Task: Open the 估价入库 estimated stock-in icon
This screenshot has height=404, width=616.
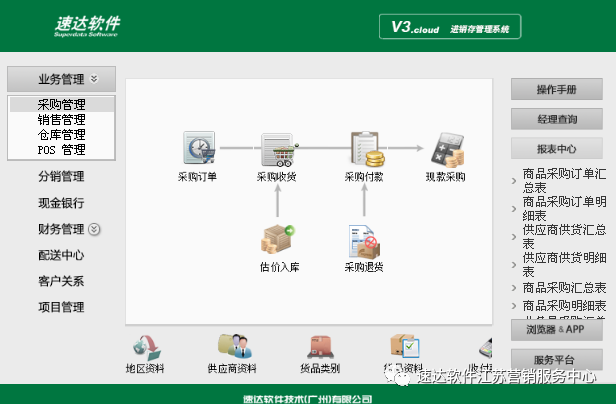Action: pyautogui.click(x=278, y=239)
